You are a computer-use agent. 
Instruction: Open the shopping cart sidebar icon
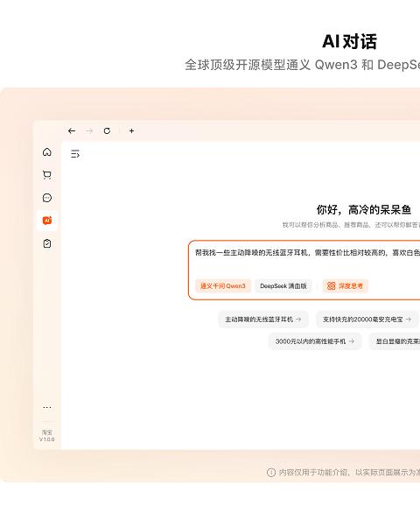(x=47, y=175)
